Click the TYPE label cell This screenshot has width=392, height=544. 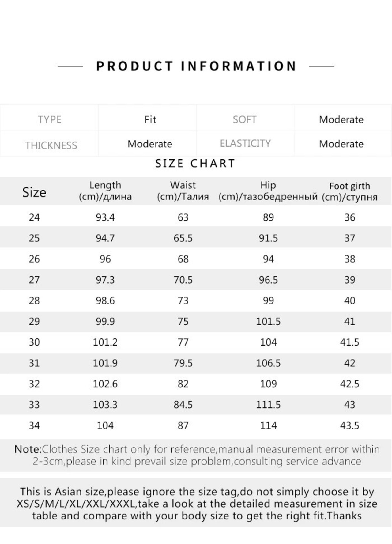pyautogui.click(x=49, y=119)
